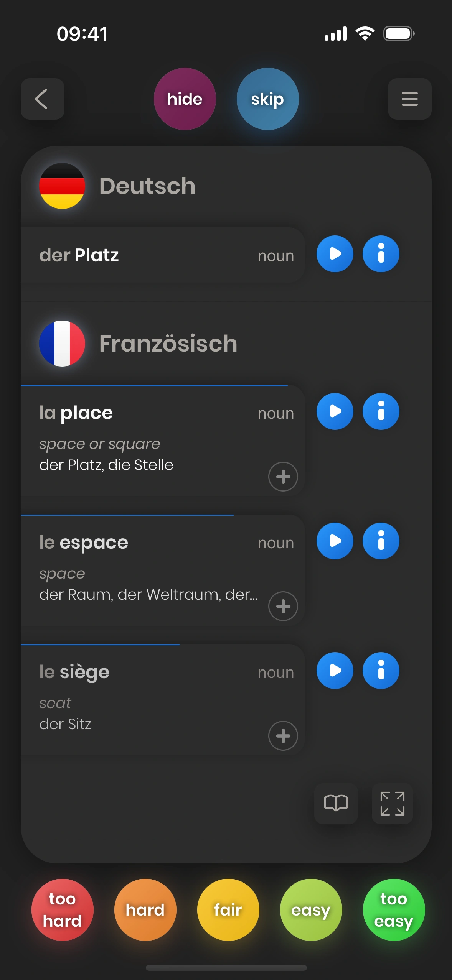
Task: Rate this card as too hard
Action: click(x=62, y=909)
